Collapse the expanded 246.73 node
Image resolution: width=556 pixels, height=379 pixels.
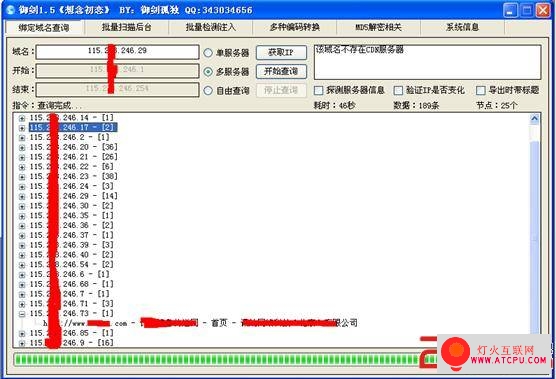(22, 314)
